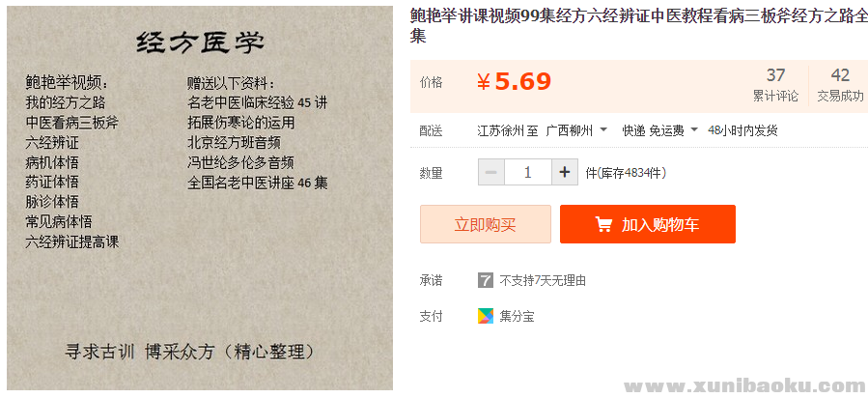Click the 立即购买 button
Screen dimensions: 868x398
tap(485, 224)
